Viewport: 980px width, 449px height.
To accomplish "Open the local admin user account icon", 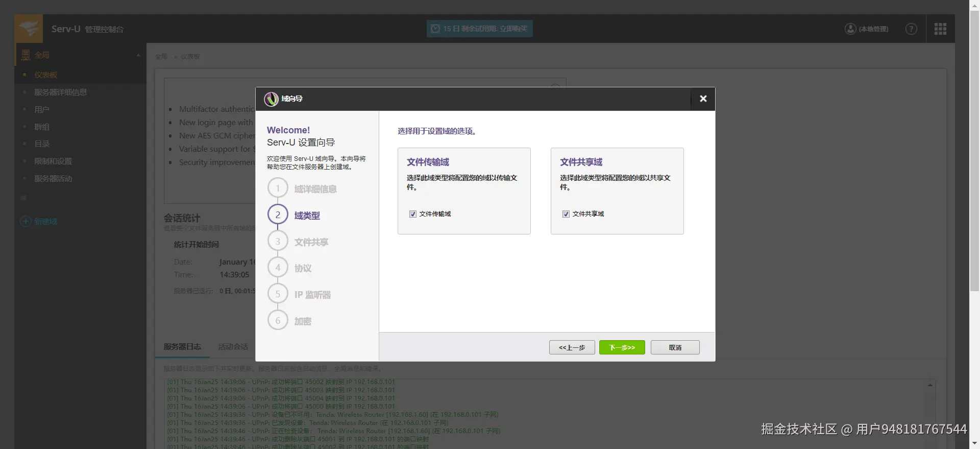I will tap(850, 29).
